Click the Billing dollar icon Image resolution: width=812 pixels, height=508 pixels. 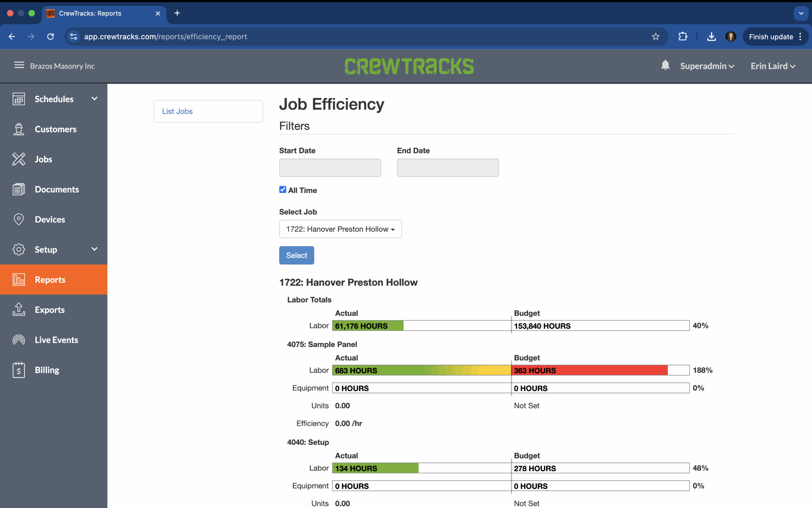tap(19, 370)
